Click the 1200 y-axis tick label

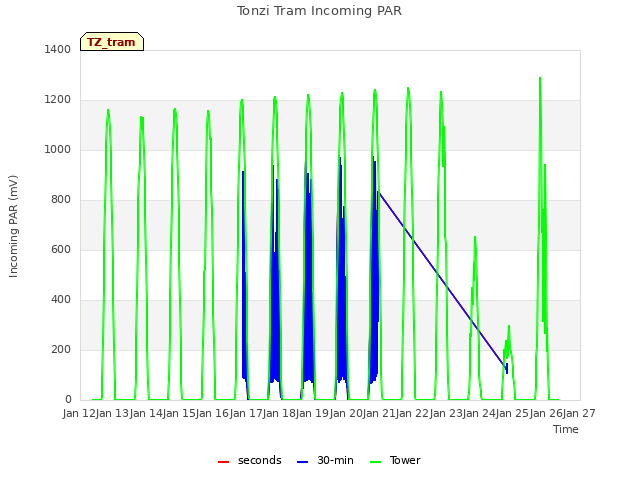[x=58, y=100]
